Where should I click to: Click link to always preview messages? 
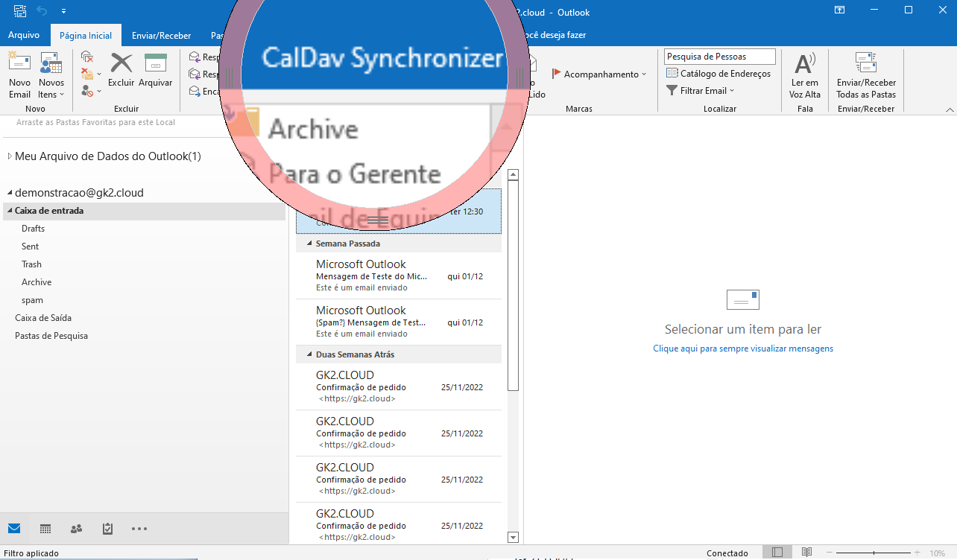point(743,349)
